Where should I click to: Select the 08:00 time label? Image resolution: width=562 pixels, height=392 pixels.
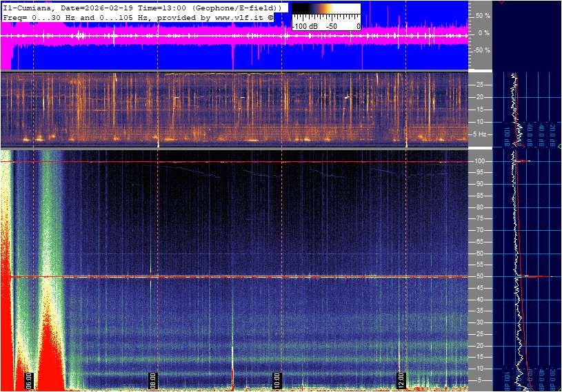[x=153, y=377]
